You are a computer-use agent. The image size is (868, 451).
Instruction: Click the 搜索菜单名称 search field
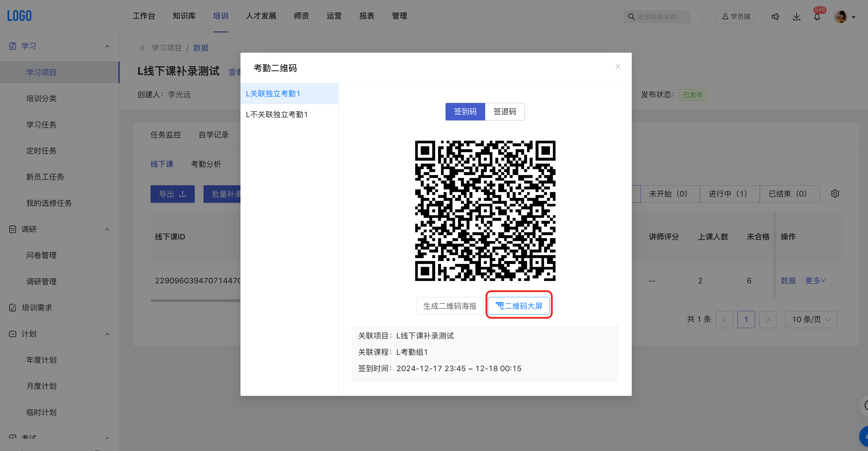[x=657, y=17]
